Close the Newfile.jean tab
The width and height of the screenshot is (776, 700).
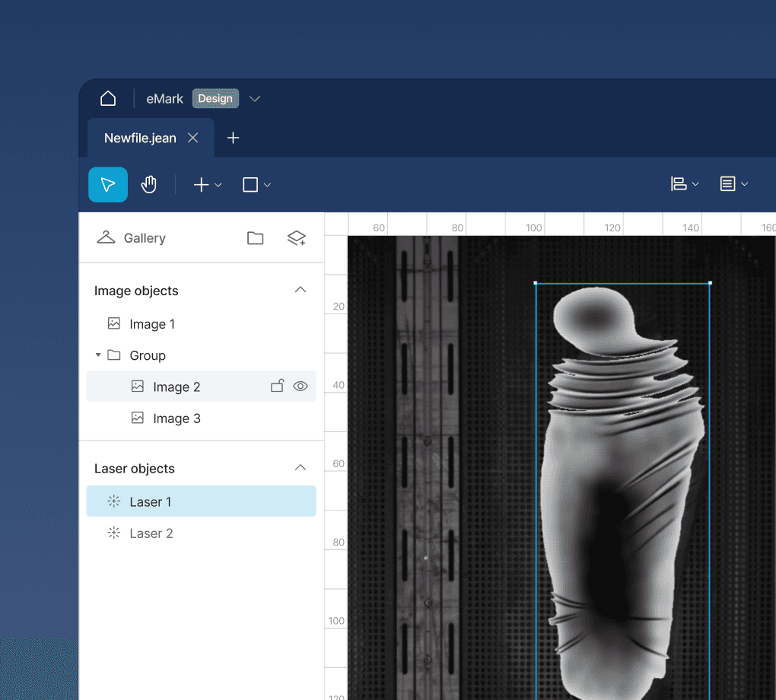tap(192, 138)
